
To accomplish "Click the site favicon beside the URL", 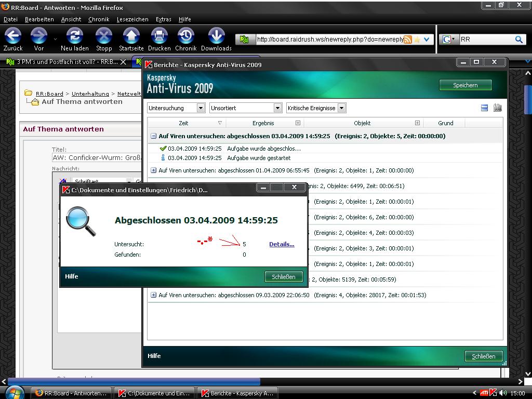I will point(244,39).
